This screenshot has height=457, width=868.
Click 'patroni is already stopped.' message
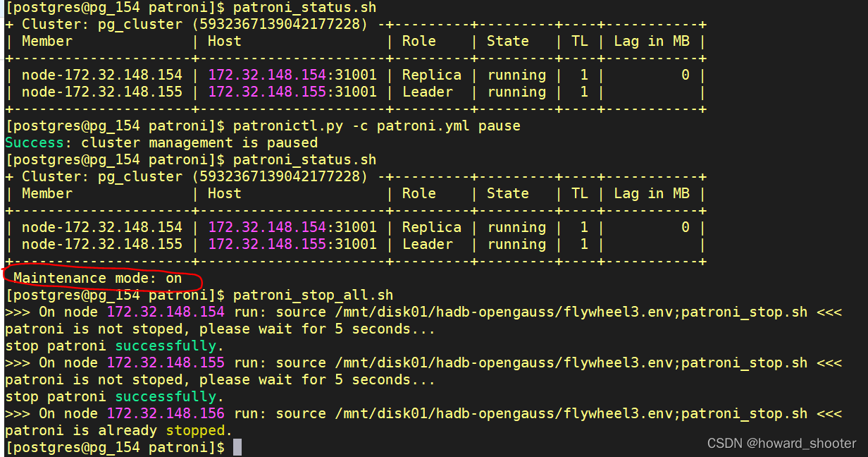pos(118,431)
